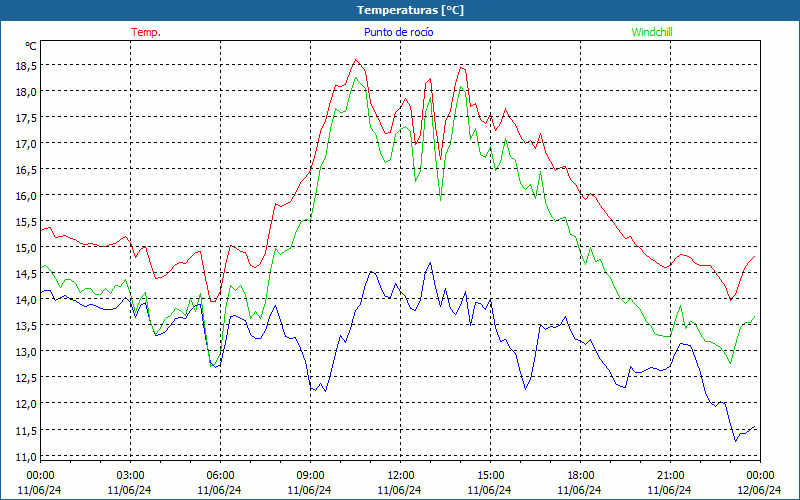Click the green windchill dip near 13:20
Screen dimensions: 800x500
440,199
